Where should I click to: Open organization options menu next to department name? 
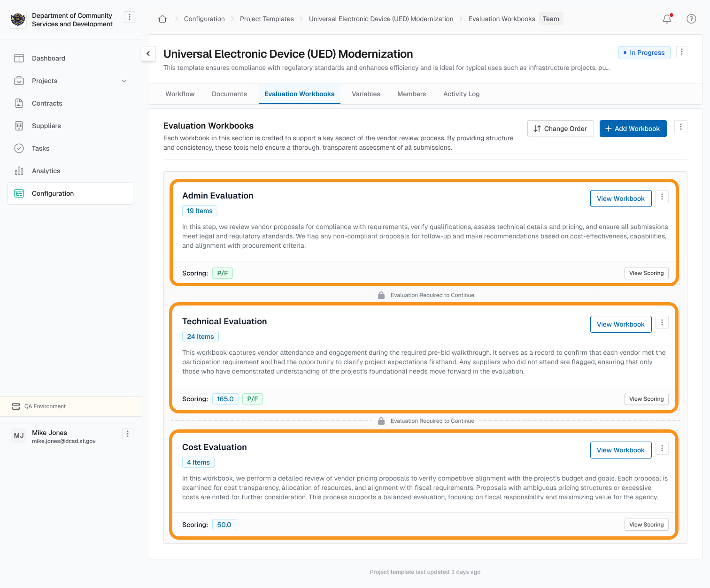pos(130,17)
